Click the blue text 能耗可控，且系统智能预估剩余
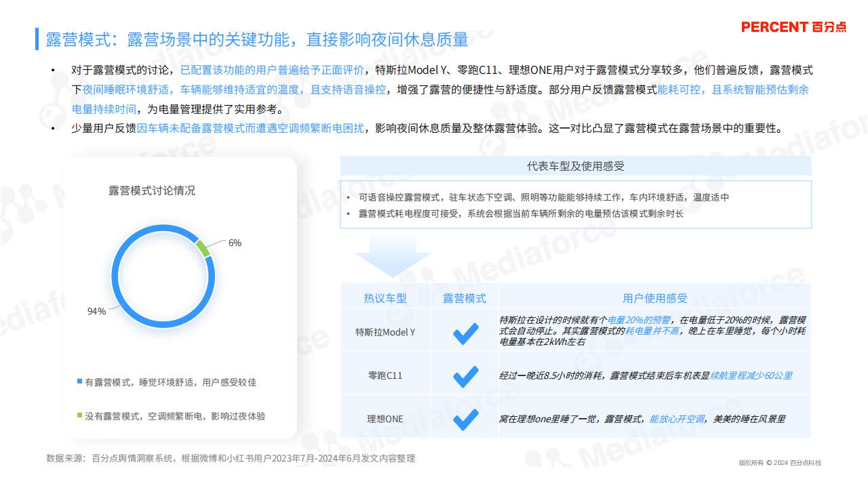Viewport: 868px width, 488px height. [x=733, y=90]
